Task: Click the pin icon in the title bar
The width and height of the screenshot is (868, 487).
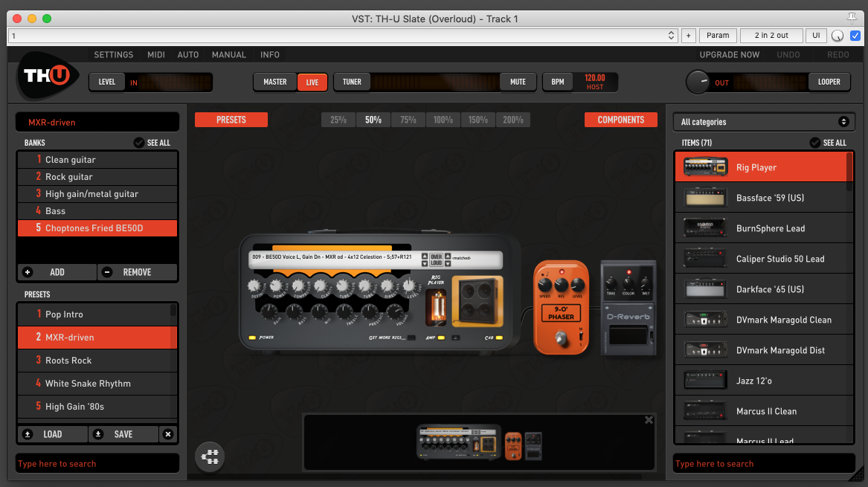Action: tap(852, 19)
